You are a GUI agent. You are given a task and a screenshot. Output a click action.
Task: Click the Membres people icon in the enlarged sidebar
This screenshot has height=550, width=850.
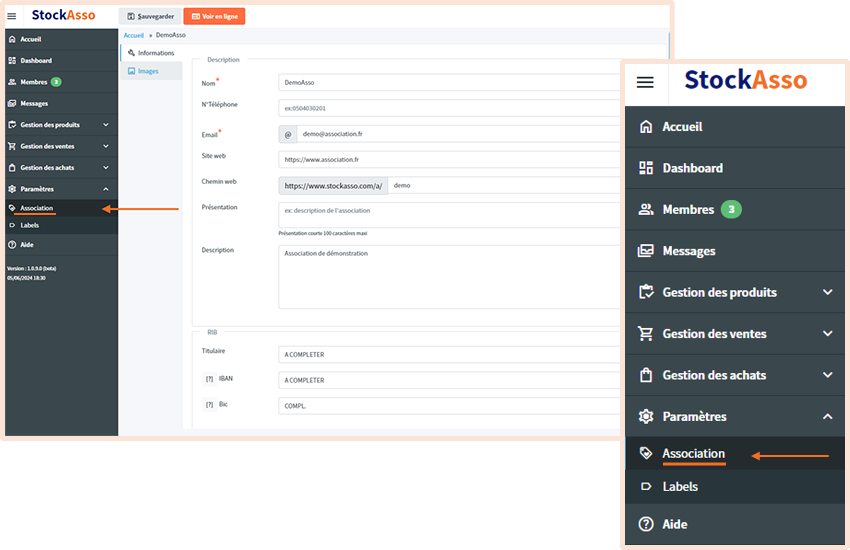[646, 209]
